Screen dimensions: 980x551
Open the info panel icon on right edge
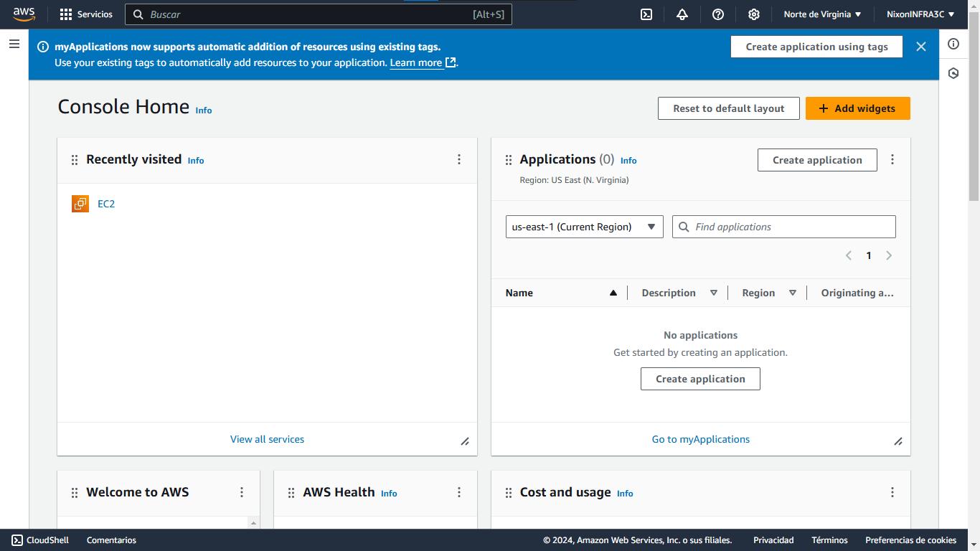(953, 44)
